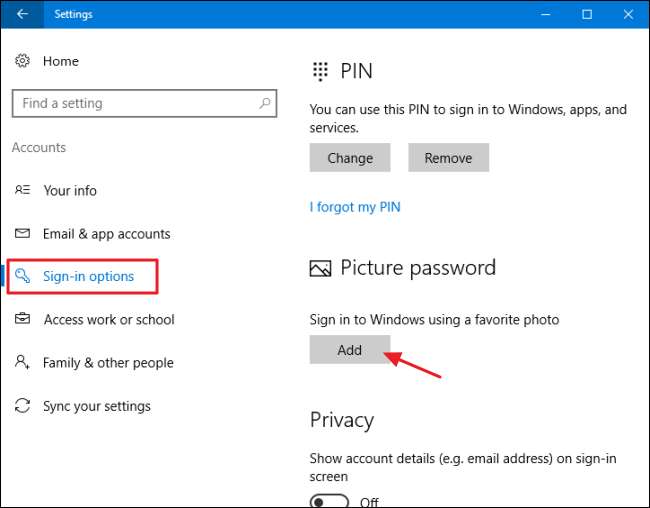Maximize the Settings window

click(587, 14)
